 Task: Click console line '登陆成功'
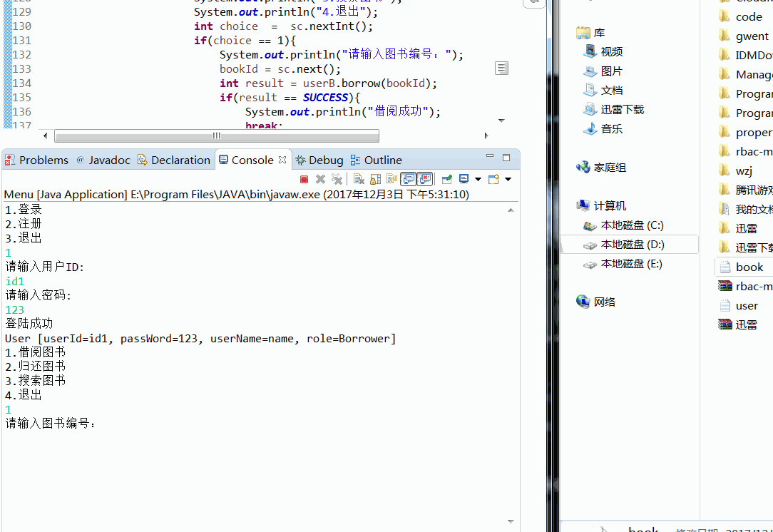[29, 324]
